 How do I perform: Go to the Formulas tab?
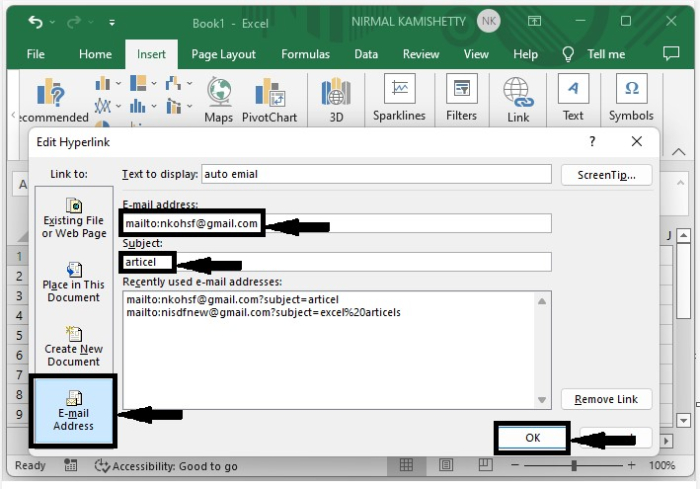pos(305,54)
